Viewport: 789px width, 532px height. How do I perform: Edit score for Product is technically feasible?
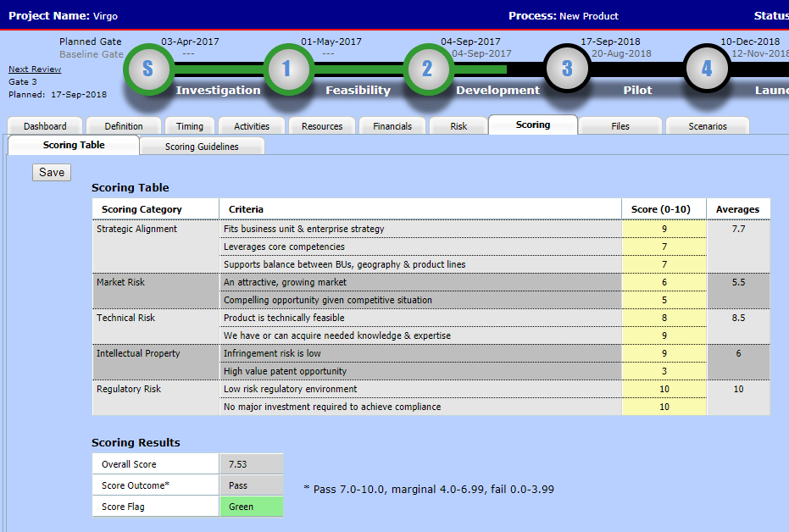click(664, 318)
